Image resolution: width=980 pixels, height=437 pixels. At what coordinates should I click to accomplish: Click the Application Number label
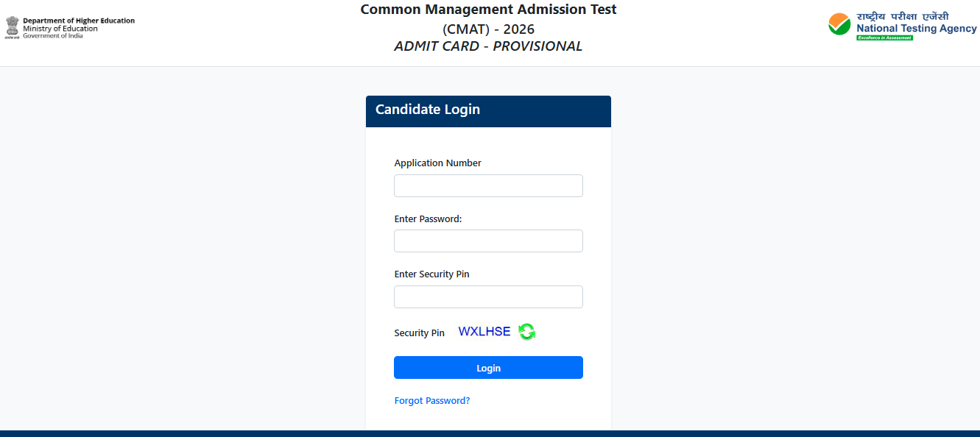point(437,163)
